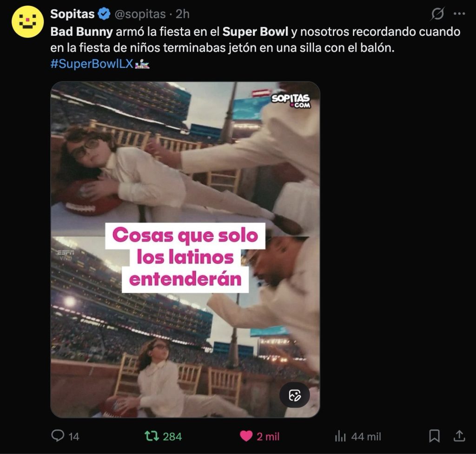Open the share upload arrow icon
The height and width of the screenshot is (454, 476).
459,436
